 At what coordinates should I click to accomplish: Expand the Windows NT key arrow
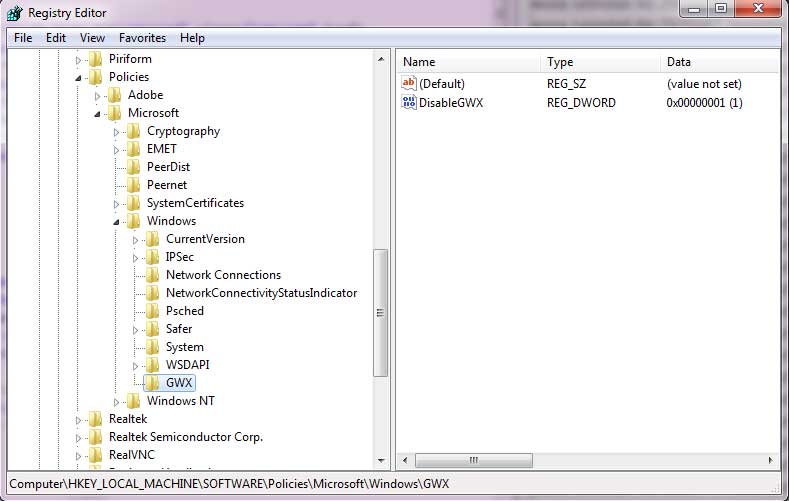click(x=116, y=402)
